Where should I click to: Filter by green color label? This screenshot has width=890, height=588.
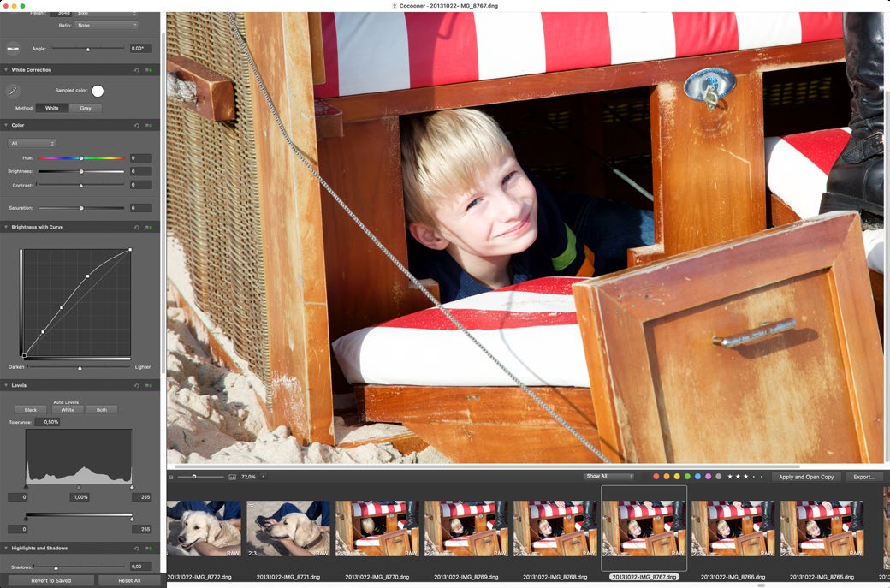pyautogui.click(x=687, y=477)
